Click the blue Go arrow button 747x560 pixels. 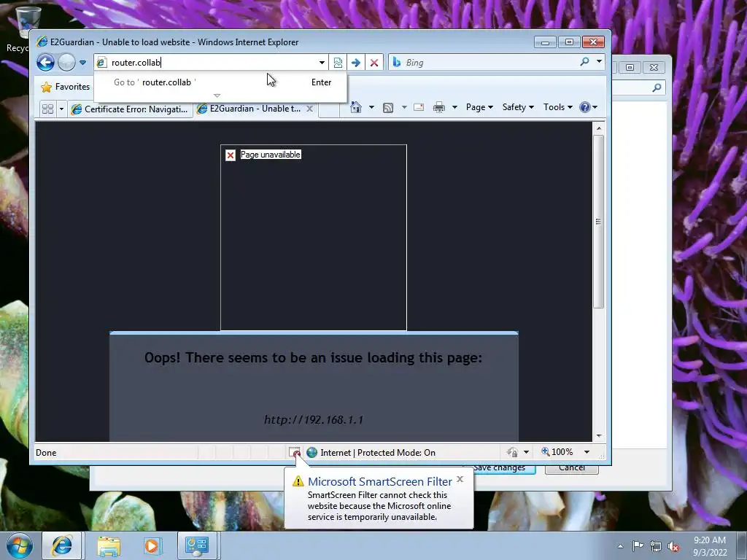click(356, 63)
